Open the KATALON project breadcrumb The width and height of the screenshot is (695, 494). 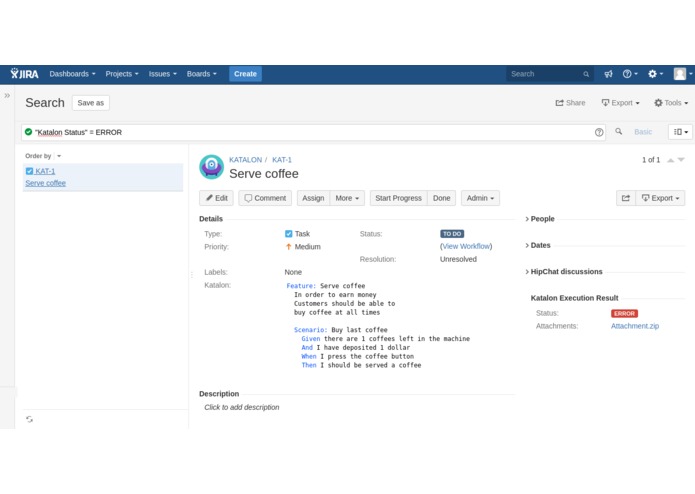tap(245, 159)
